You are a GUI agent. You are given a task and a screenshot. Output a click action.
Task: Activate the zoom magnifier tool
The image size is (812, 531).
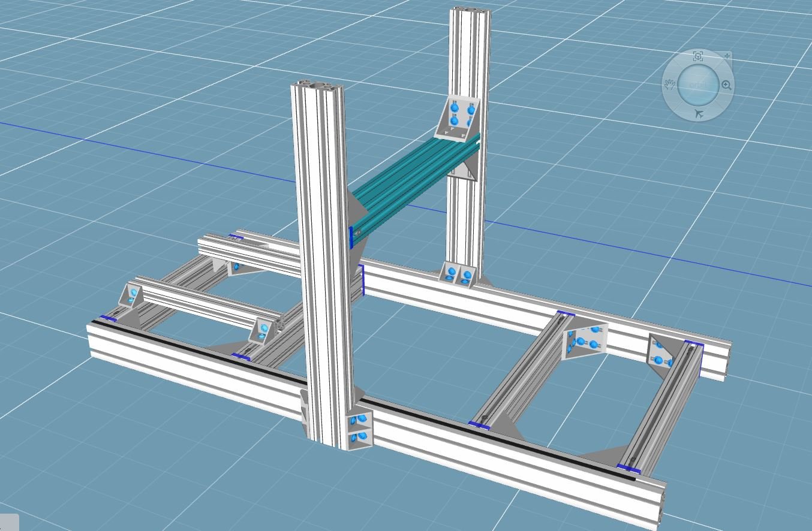point(726,85)
